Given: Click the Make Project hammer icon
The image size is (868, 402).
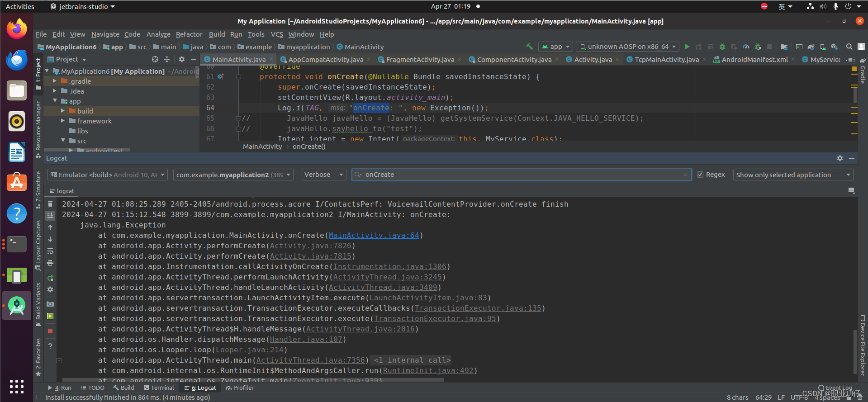Looking at the screenshot, I should pos(529,47).
